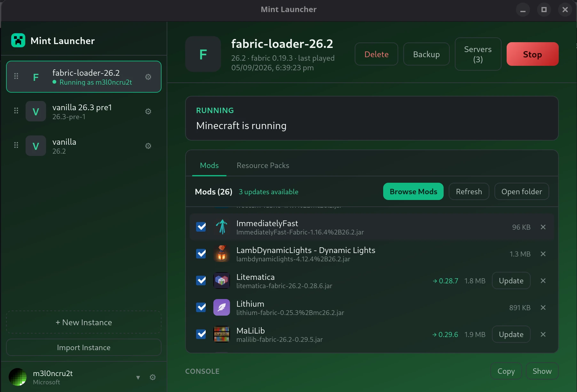577x392 pixels.
Task: Click drag handle of vanilla 26.2 instance
Action: (x=16, y=145)
